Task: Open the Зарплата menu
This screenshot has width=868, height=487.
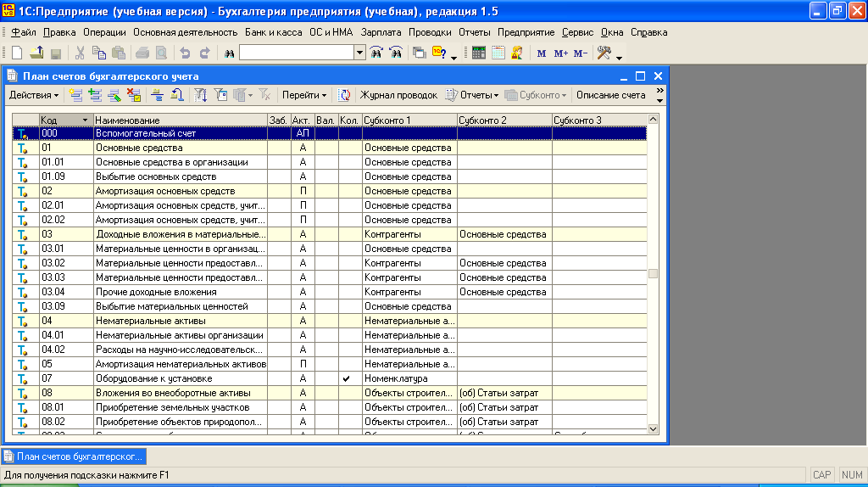Action: point(381,32)
